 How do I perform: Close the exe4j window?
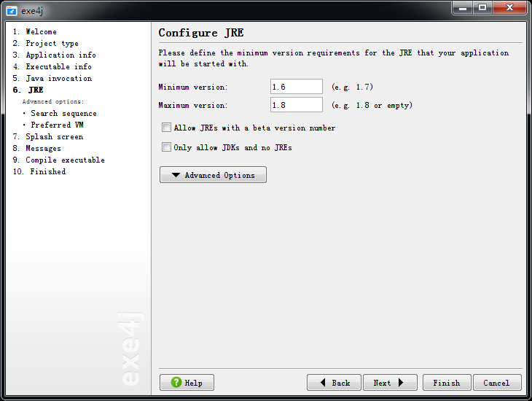click(509, 8)
